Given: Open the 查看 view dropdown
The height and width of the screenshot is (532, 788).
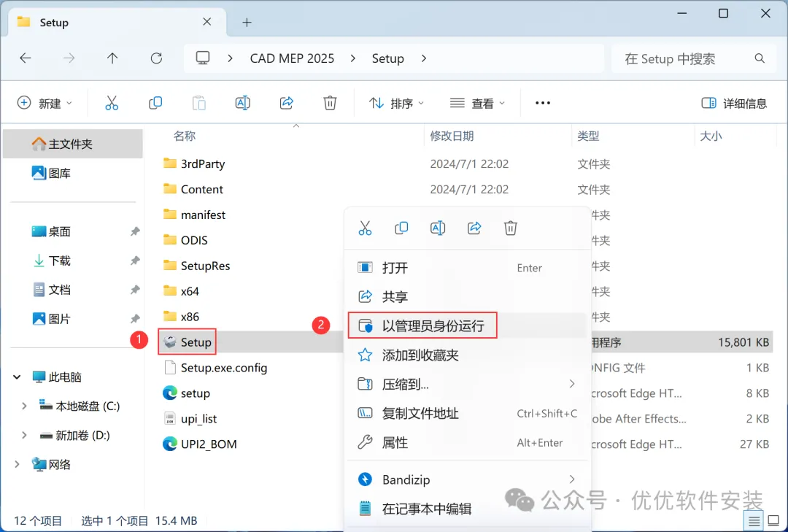Looking at the screenshot, I should [x=477, y=103].
